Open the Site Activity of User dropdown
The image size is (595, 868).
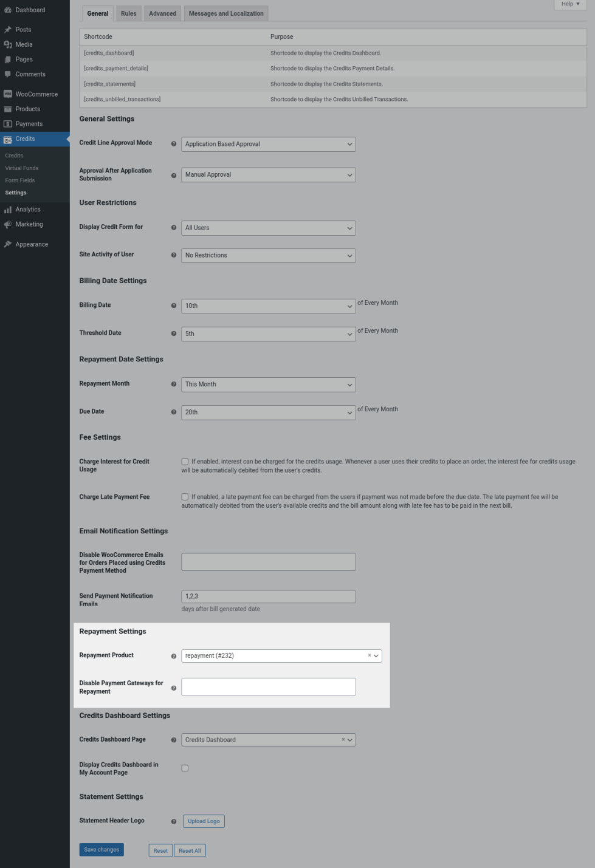pos(268,256)
